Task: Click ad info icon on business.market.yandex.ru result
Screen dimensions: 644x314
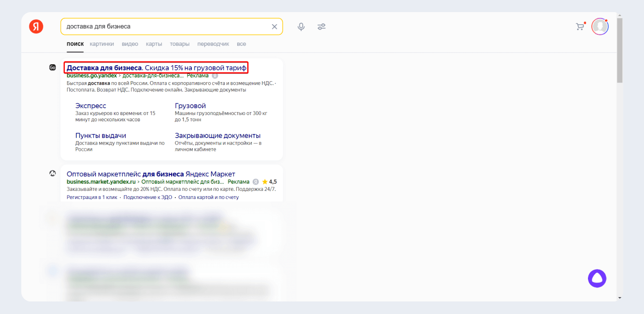Action: coord(256,182)
